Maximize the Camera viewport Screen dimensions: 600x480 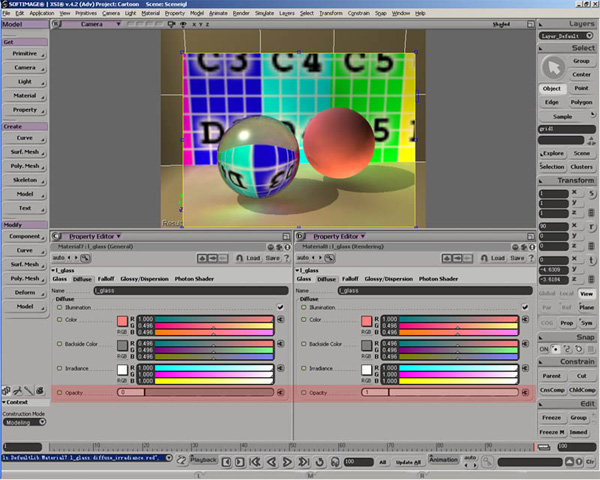pyautogui.click(x=530, y=24)
